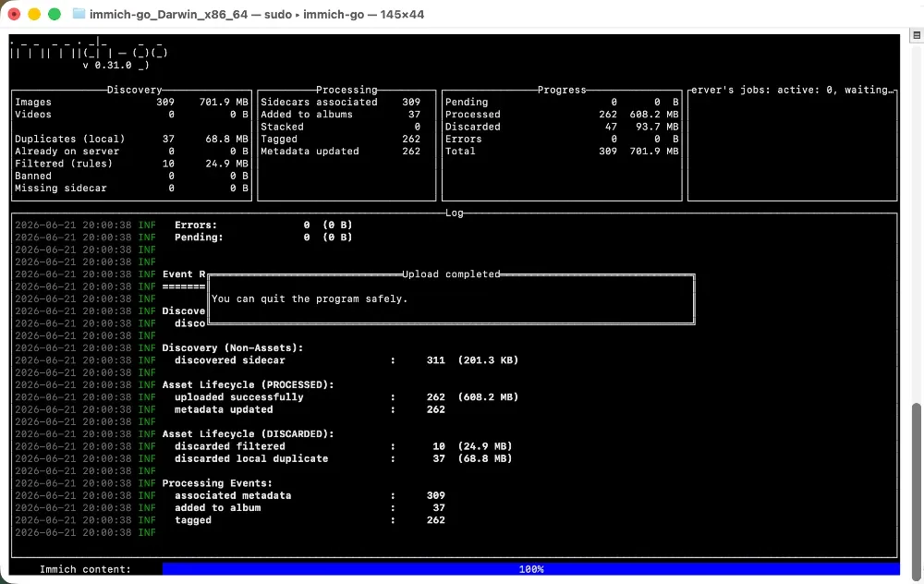Click 'Errors' row in Progress panel

(x=562, y=140)
